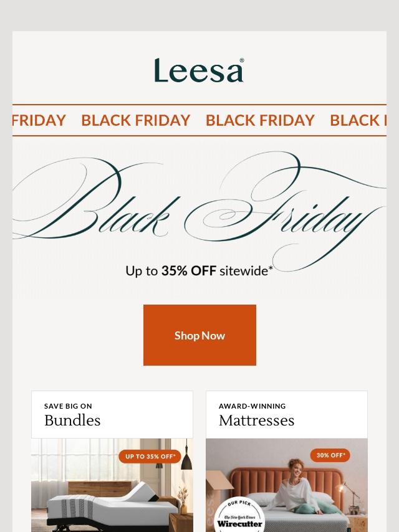
Task: Open the Mattresses heading link
Action: pyautogui.click(x=256, y=420)
